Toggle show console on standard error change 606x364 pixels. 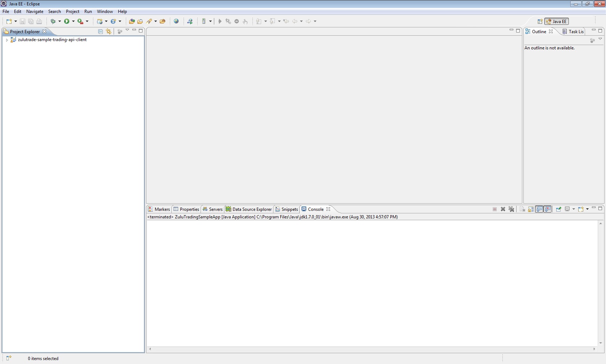pyautogui.click(x=548, y=209)
